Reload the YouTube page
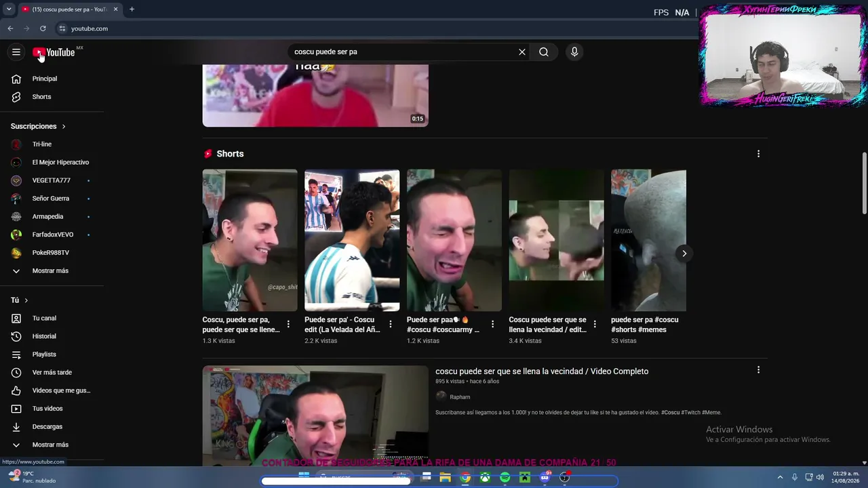868x488 pixels. tap(43, 28)
